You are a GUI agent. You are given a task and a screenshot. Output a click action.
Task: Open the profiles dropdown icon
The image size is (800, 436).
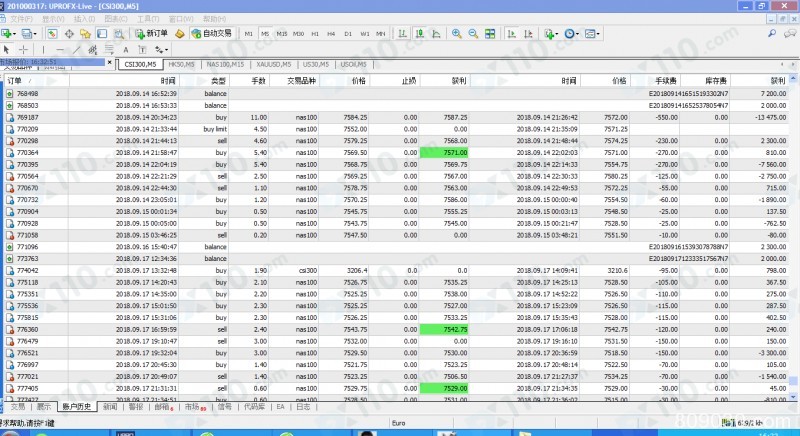click(x=28, y=34)
